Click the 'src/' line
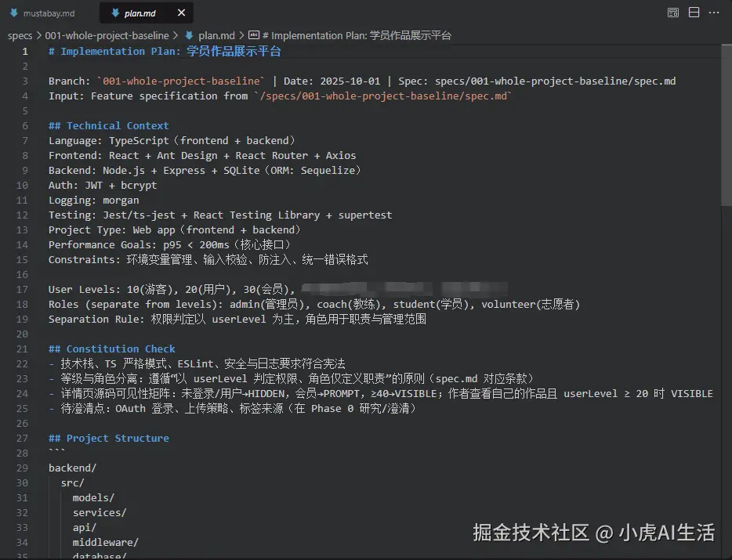The image size is (732, 560). (x=72, y=483)
